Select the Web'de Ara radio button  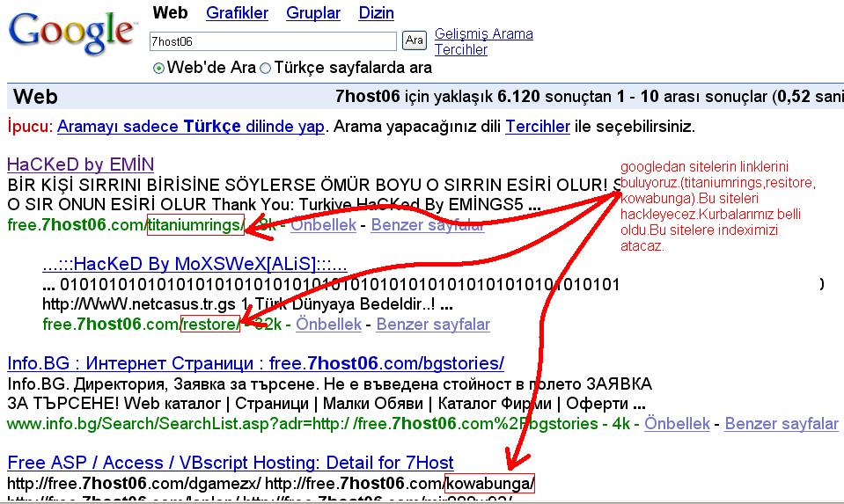click(x=158, y=69)
